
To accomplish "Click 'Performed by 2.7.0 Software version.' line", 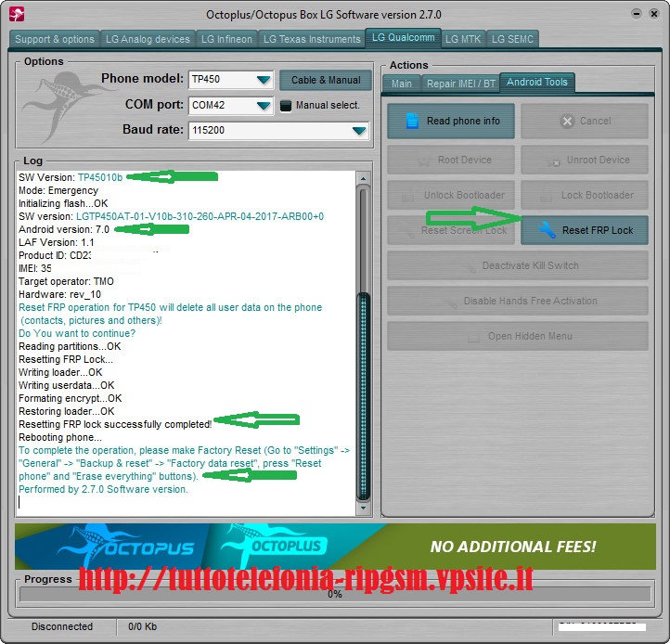I will [x=103, y=489].
